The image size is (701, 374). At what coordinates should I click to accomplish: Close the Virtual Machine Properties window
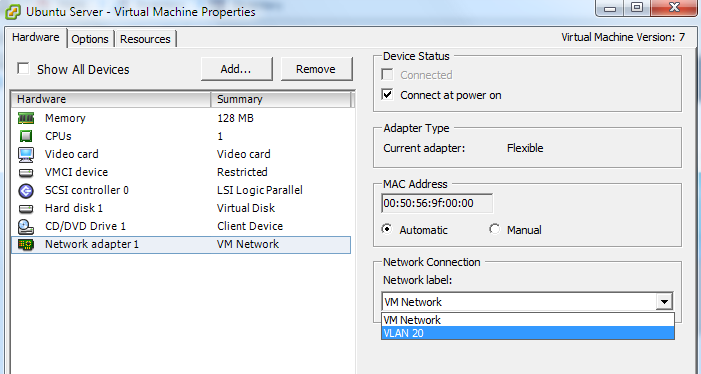tap(674, 8)
